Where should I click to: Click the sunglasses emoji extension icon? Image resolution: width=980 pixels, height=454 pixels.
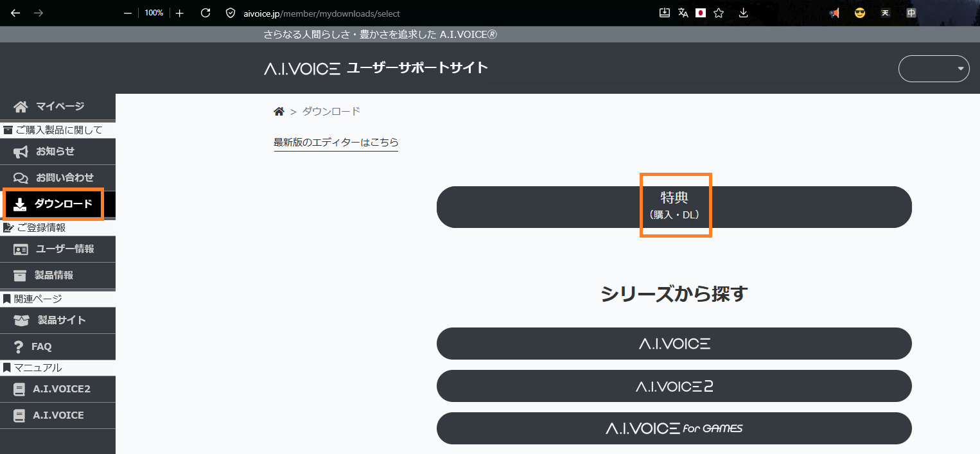(x=860, y=13)
